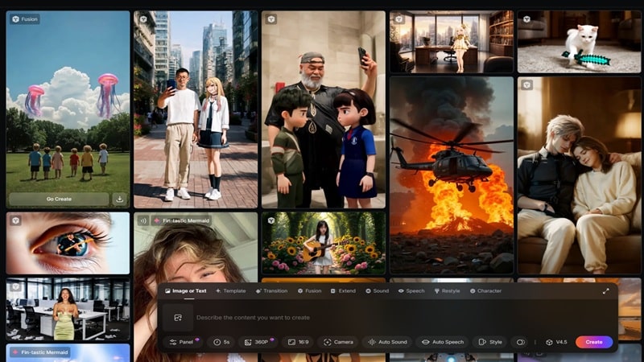The height and width of the screenshot is (362, 644).
Task: Click the image upload icon in the prompt box
Action: (178, 318)
